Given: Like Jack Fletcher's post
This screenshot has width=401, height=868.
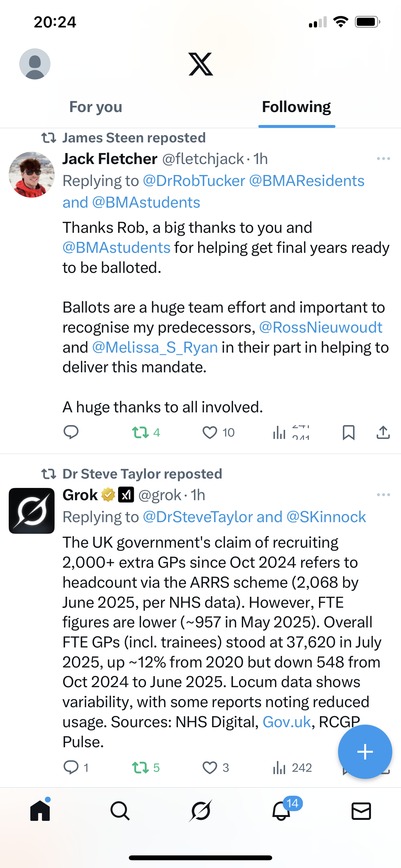Looking at the screenshot, I should pos(210,432).
